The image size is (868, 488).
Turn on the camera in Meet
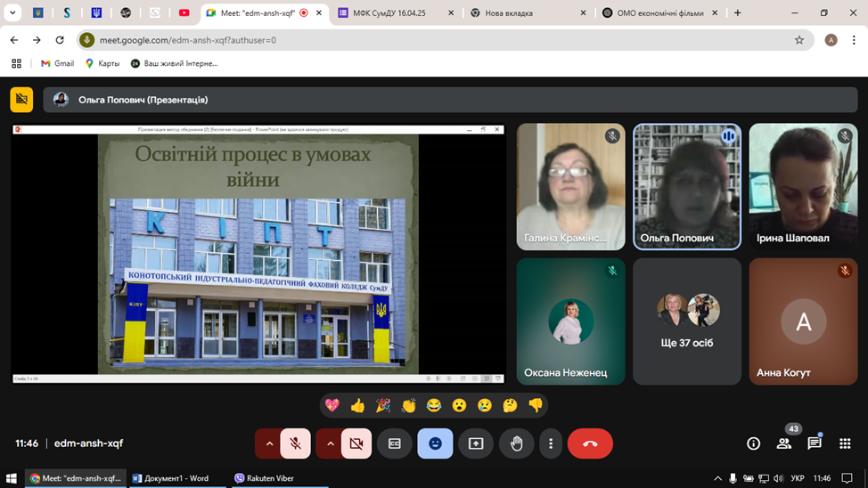click(x=356, y=443)
